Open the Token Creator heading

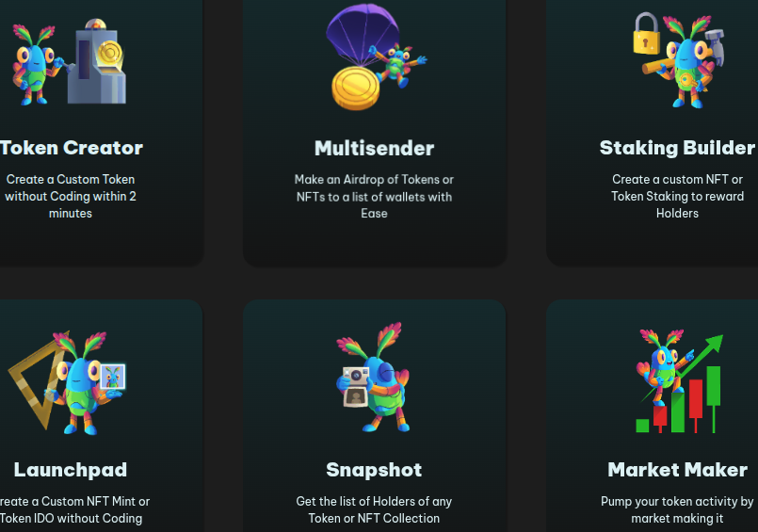tap(71, 148)
